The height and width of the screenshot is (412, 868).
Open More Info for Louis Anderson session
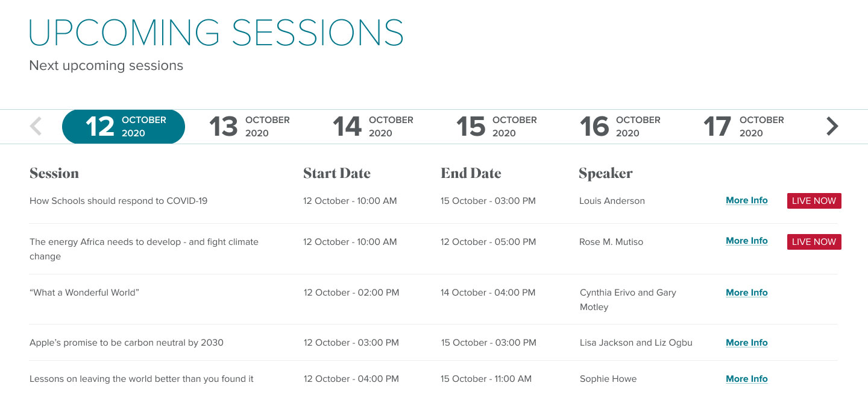747,200
